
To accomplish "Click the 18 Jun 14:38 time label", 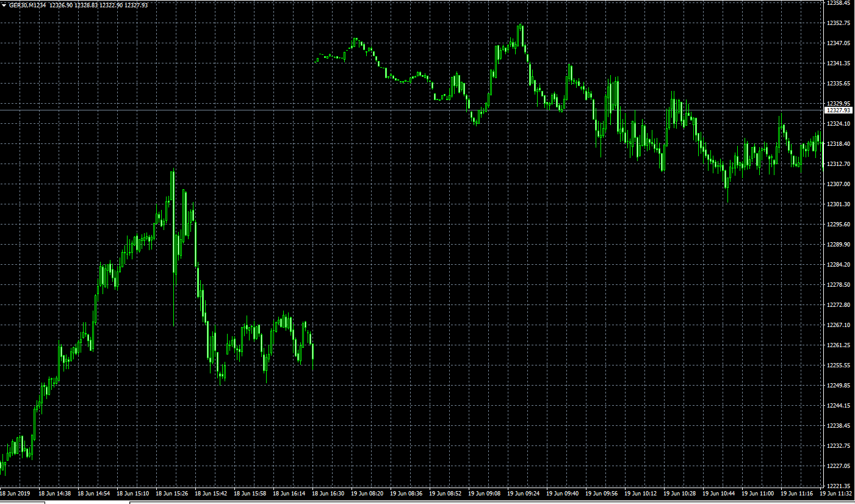I will point(54,493).
